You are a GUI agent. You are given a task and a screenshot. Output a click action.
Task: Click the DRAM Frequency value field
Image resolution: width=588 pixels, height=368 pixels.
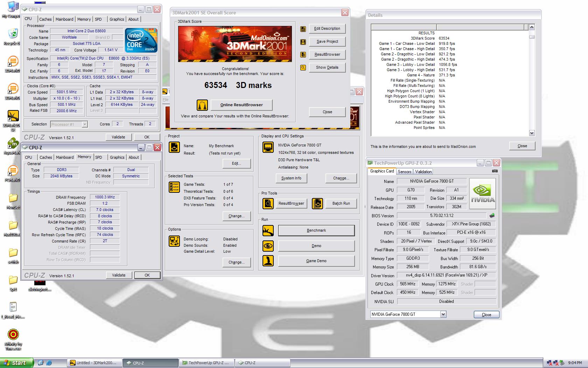point(105,197)
